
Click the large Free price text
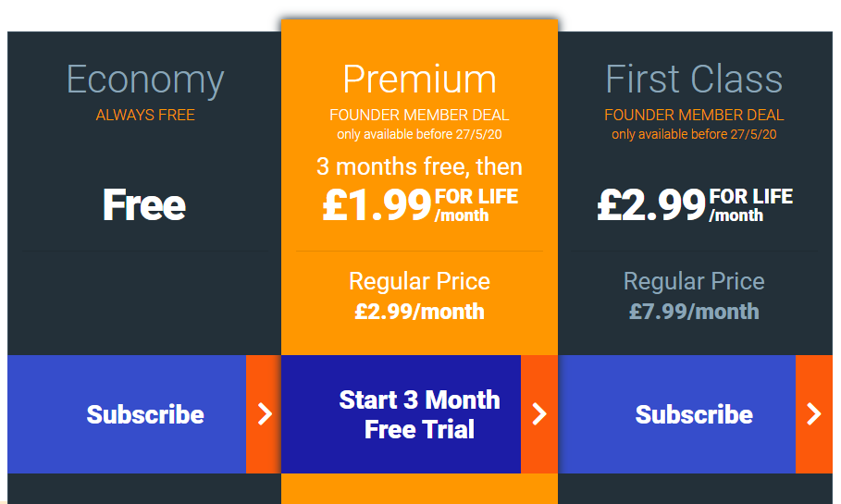[x=144, y=204]
